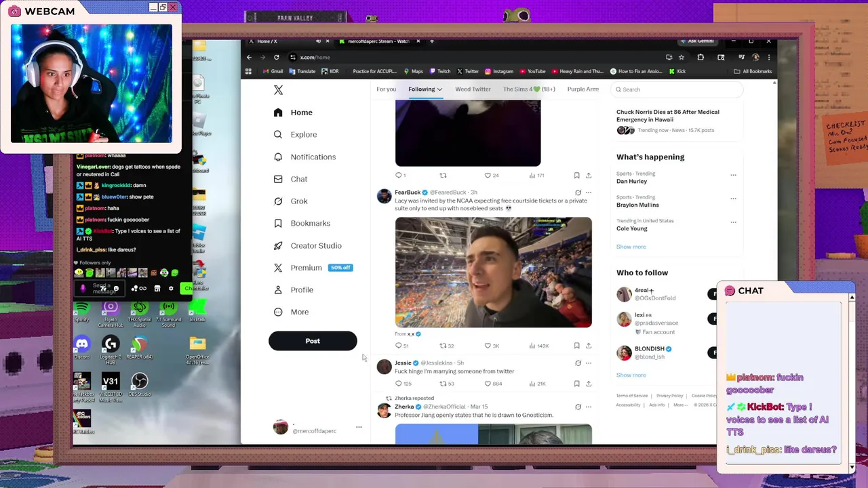Switch to the Weed Twitter tab
Screen dimensions: 868x488
[473, 89]
